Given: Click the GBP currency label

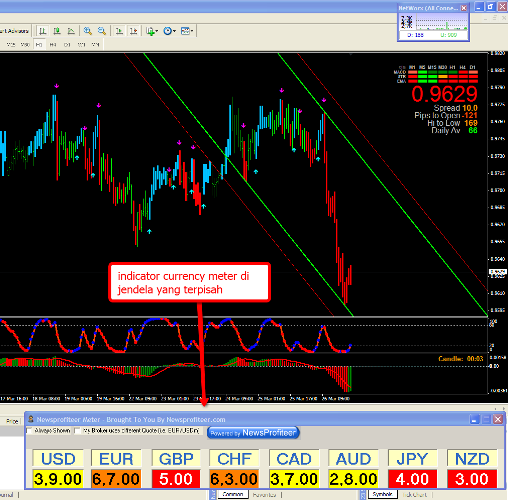Looking at the screenshot, I should 176,459.
